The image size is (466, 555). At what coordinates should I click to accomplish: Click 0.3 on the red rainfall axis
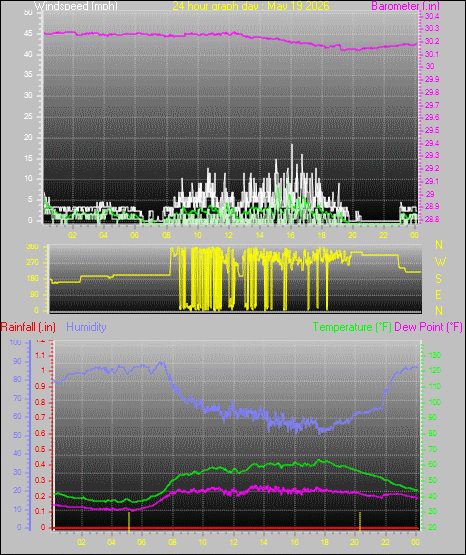(x=40, y=480)
